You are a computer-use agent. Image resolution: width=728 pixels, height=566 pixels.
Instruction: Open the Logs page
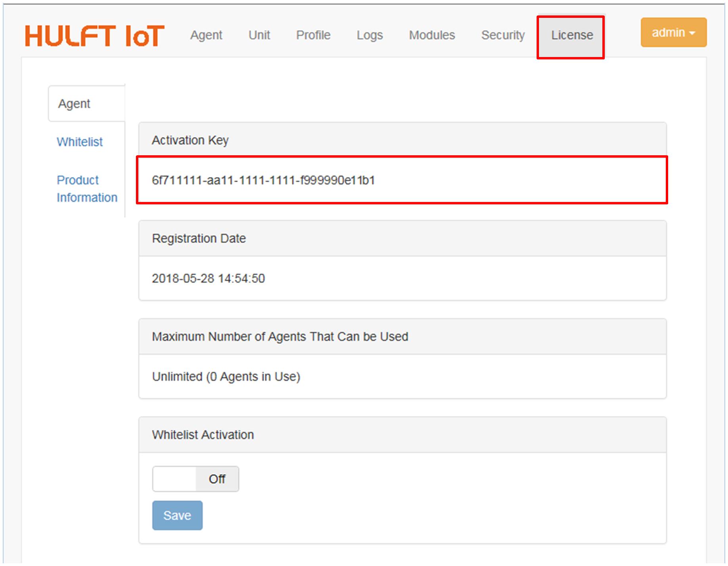tap(369, 35)
